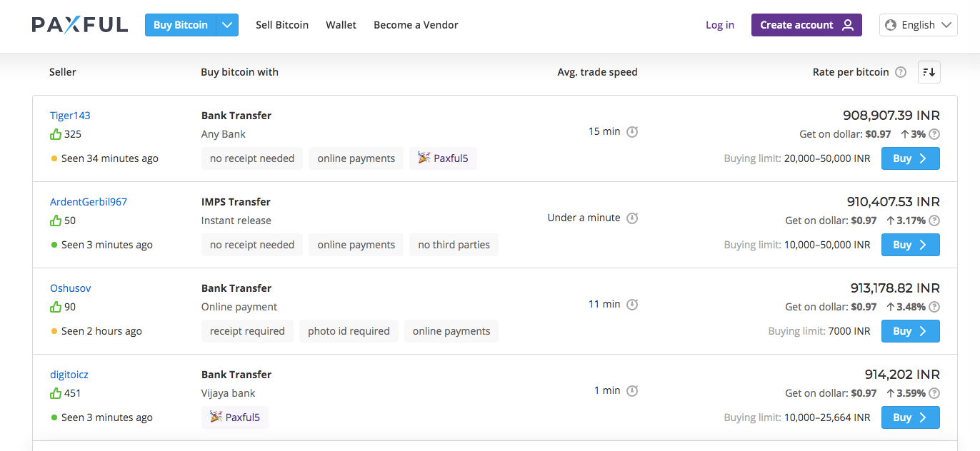Screen dimensions: 980x451
Task: Click the 914,202 INR rate
Action: pos(902,375)
